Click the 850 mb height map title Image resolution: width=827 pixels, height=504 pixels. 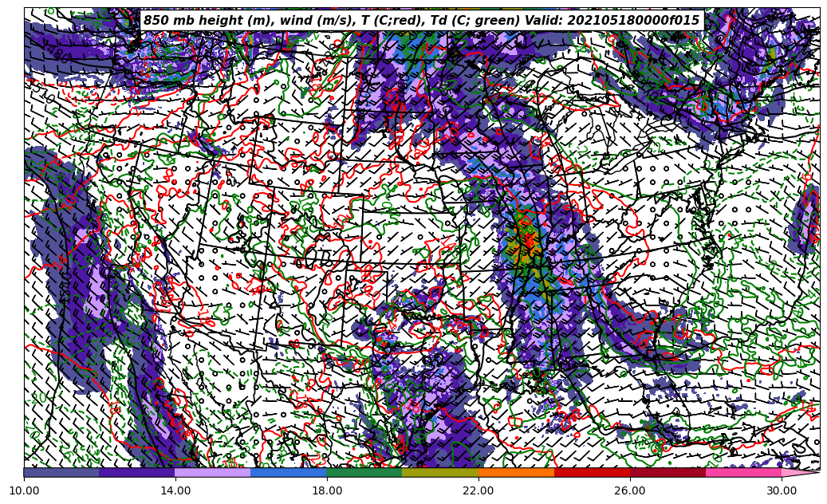(421, 21)
